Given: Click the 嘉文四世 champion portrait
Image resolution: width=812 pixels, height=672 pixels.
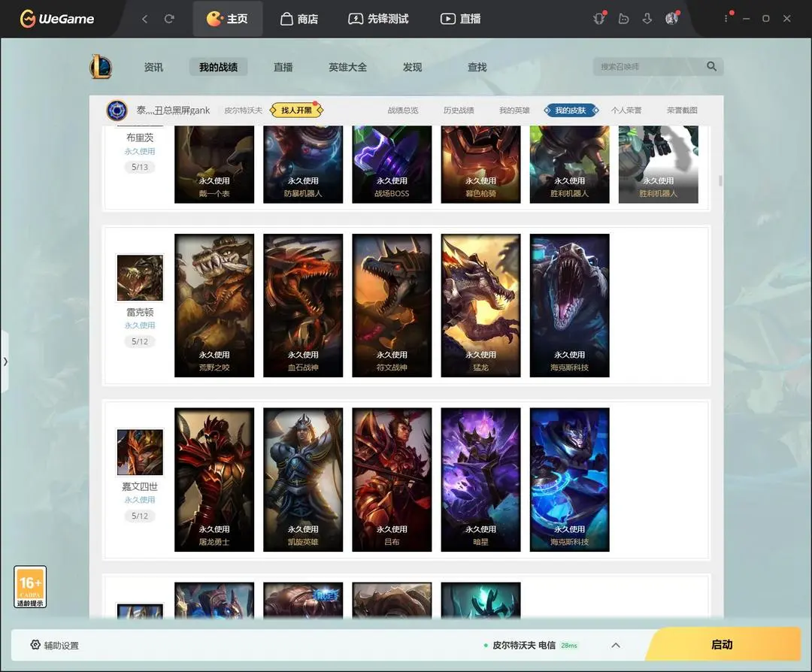Looking at the screenshot, I should [x=140, y=452].
